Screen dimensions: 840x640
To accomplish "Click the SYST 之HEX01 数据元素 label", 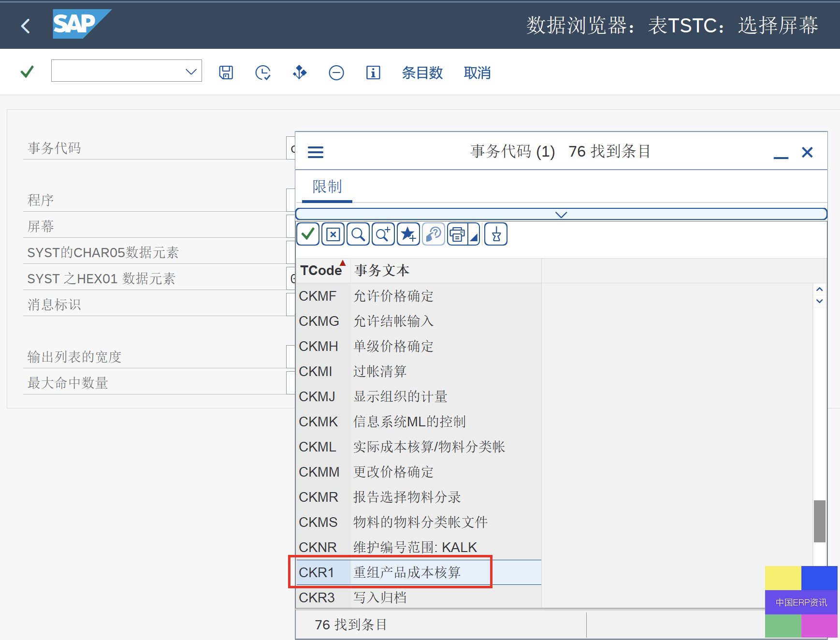I will (x=101, y=278).
